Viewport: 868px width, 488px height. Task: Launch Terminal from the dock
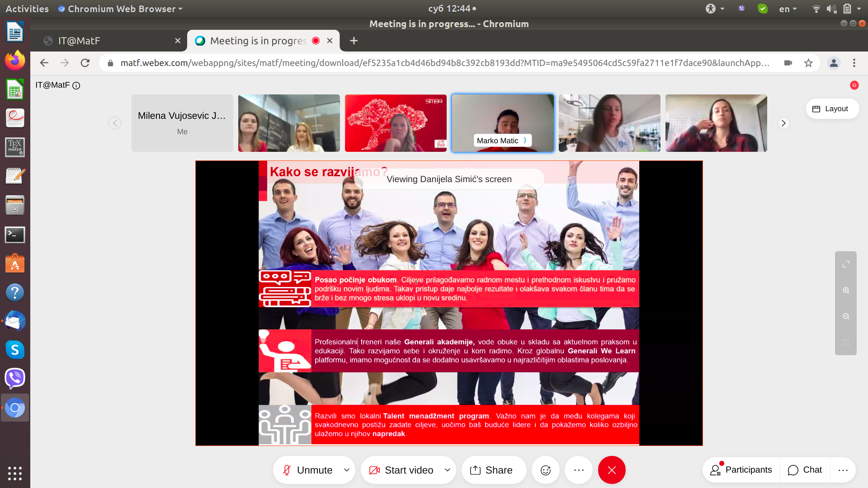pyautogui.click(x=15, y=235)
